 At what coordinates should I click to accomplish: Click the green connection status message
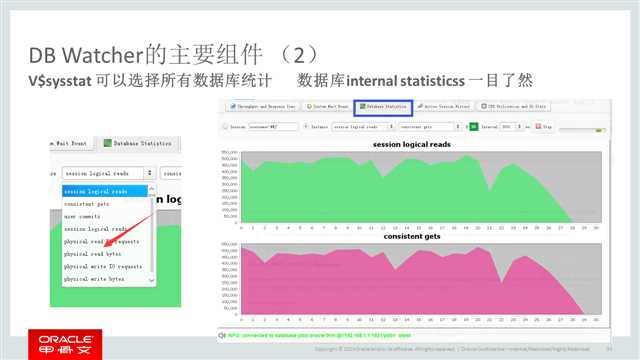pyautogui.click(x=320, y=335)
